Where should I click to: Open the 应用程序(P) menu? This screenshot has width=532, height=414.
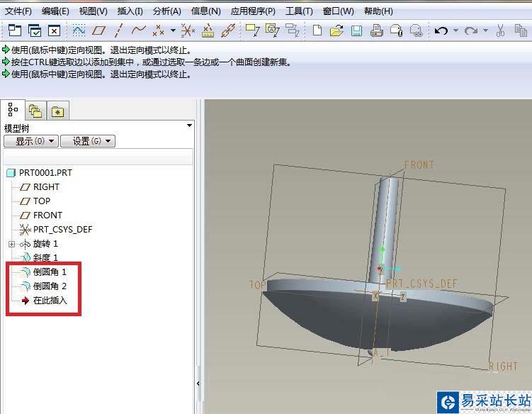[x=253, y=11]
